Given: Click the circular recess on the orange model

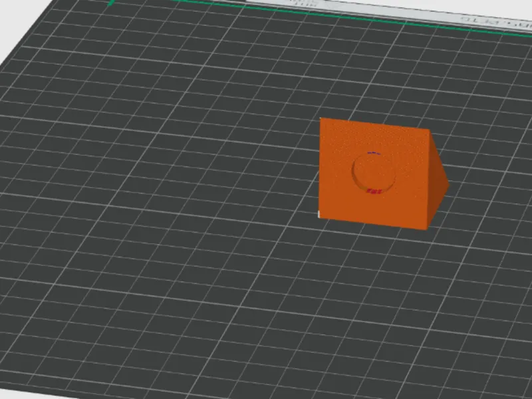Looking at the screenshot, I should click(374, 173).
